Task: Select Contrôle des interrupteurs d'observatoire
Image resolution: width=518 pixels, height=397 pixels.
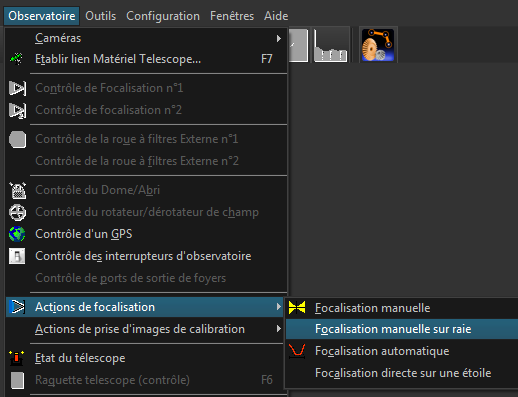Action: click(146, 256)
